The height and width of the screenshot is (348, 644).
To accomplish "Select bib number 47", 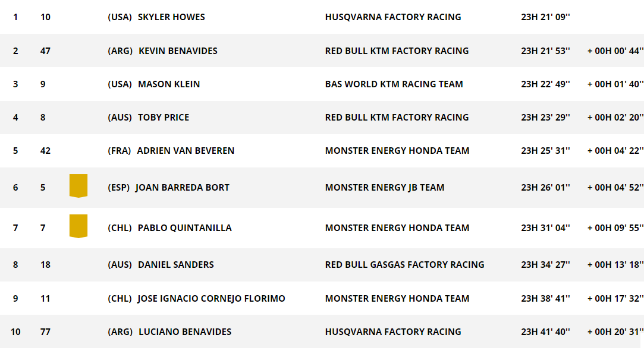I will [x=45, y=51].
